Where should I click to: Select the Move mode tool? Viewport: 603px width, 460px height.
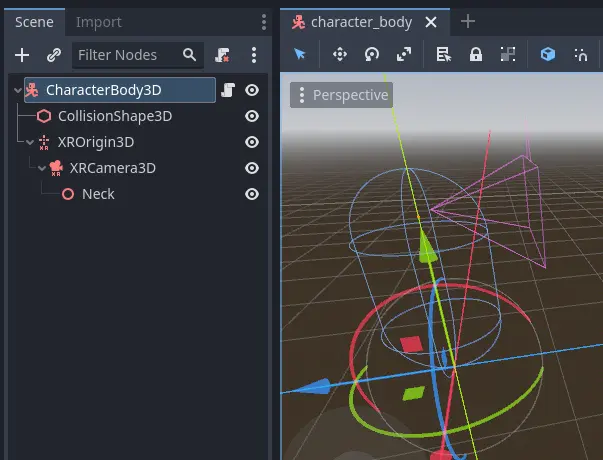point(339,55)
